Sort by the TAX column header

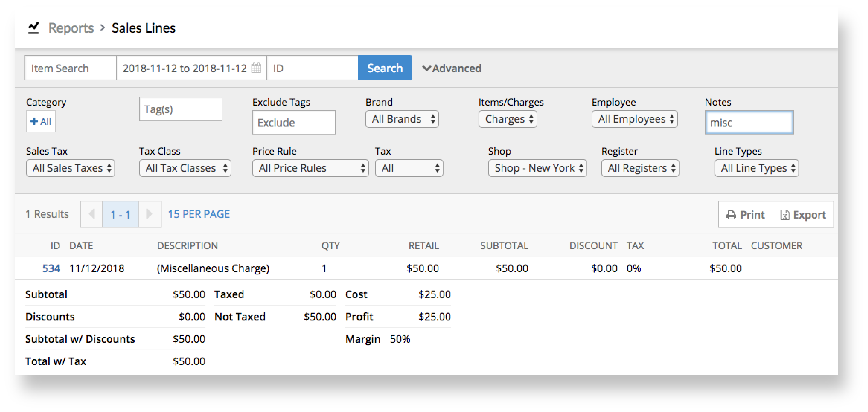point(635,245)
